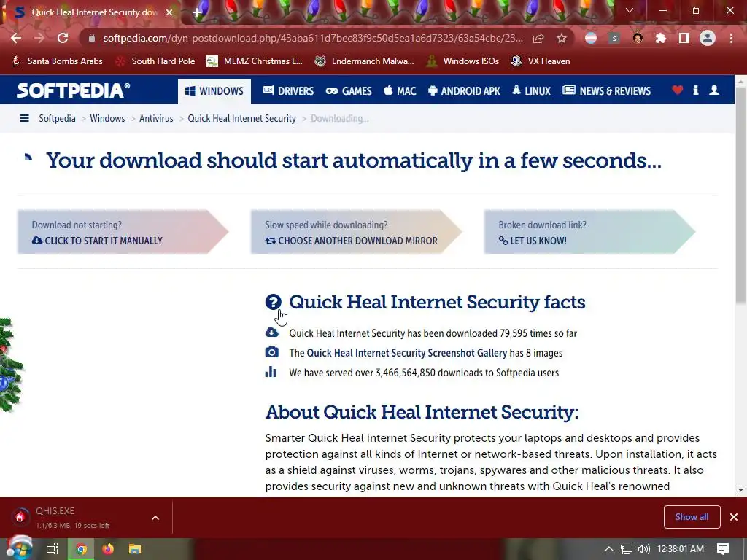This screenshot has height=560, width=747.
Task: Click the red heart favorites icon
Action: [x=678, y=90]
